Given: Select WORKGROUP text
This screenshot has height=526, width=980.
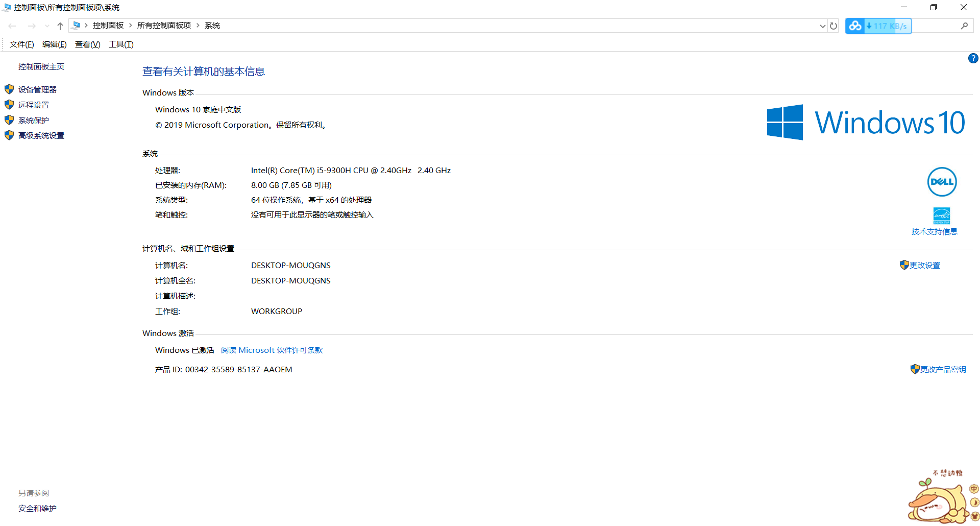Looking at the screenshot, I should click(277, 312).
